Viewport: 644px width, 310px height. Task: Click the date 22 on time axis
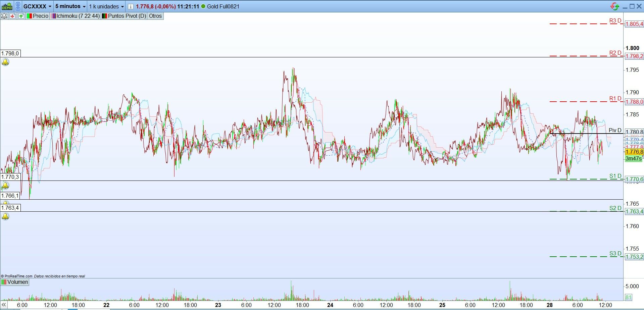pos(106,305)
